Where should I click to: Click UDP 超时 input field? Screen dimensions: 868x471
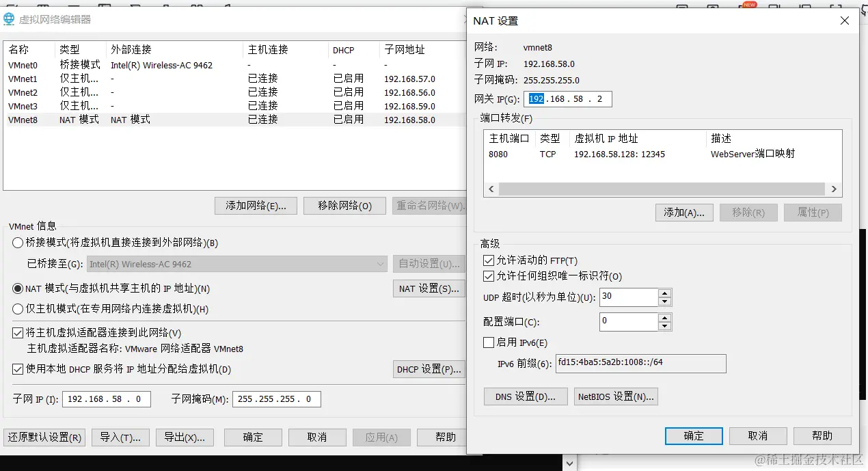coord(629,297)
